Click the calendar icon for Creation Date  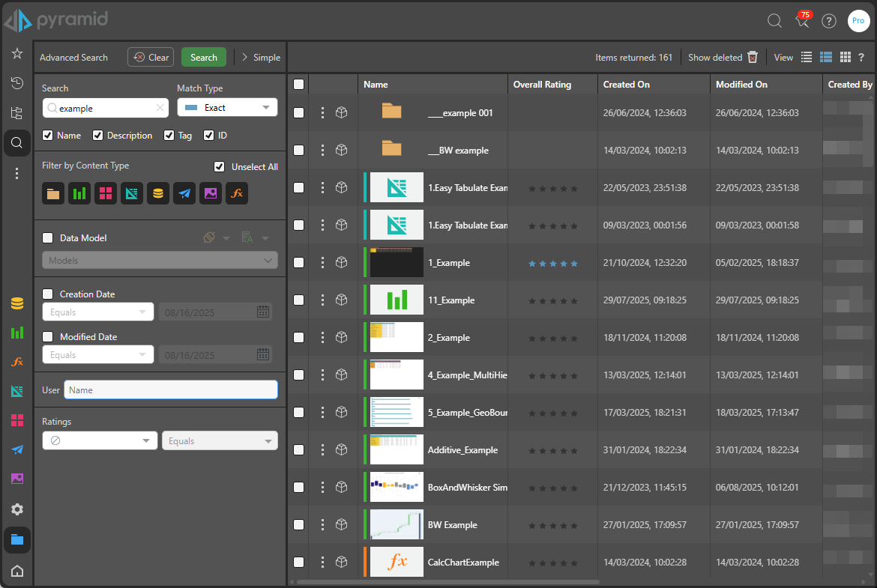point(263,312)
